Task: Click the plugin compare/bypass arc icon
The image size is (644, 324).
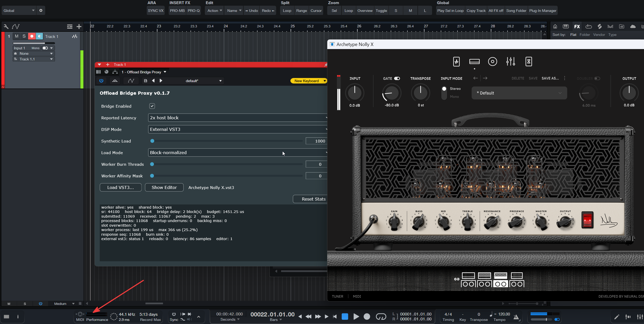Action: coord(115,81)
